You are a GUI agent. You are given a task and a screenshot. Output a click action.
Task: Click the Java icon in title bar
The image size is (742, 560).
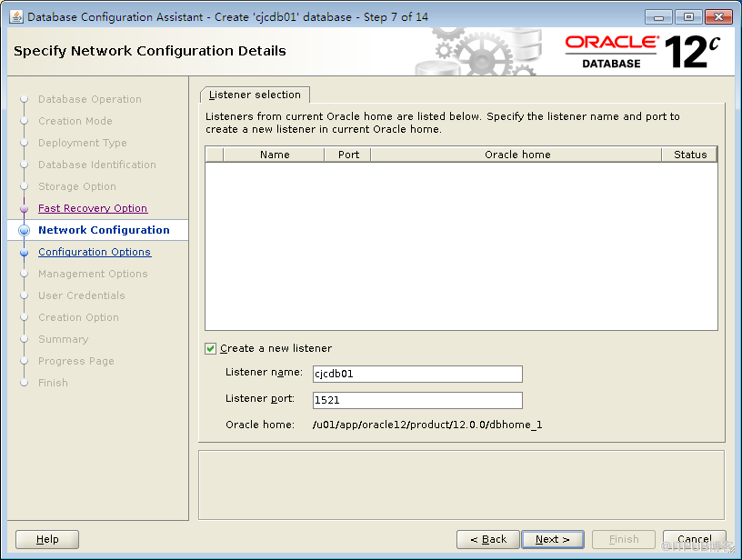click(x=16, y=16)
